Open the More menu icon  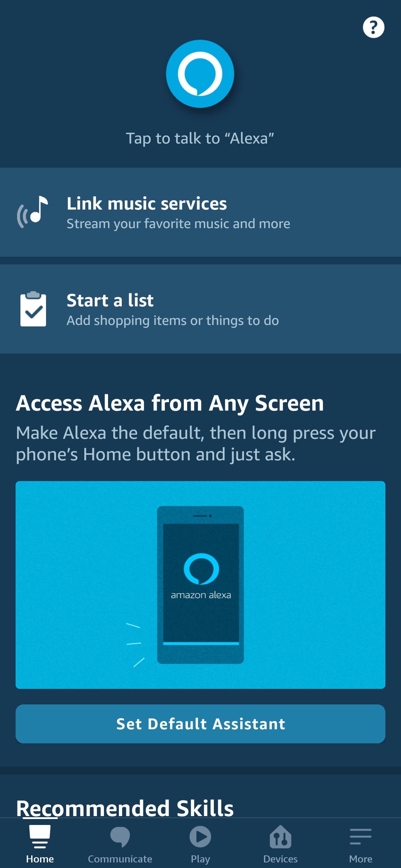pyautogui.click(x=361, y=836)
